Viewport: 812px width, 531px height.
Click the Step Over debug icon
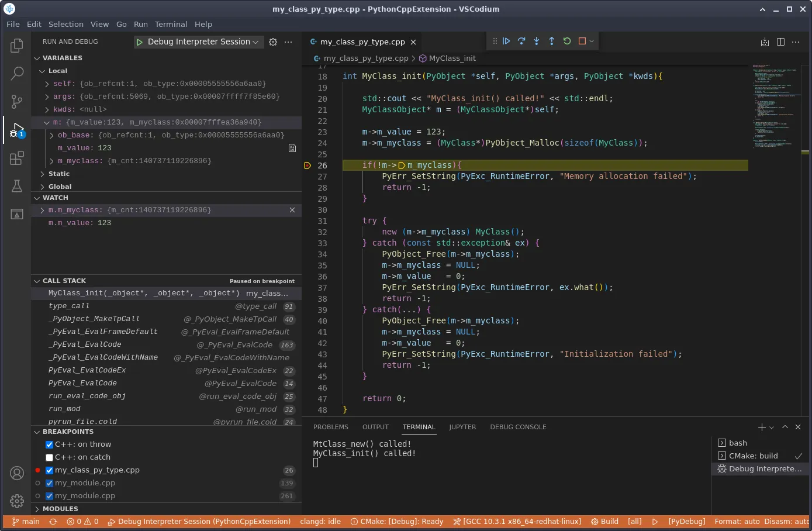click(521, 41)
